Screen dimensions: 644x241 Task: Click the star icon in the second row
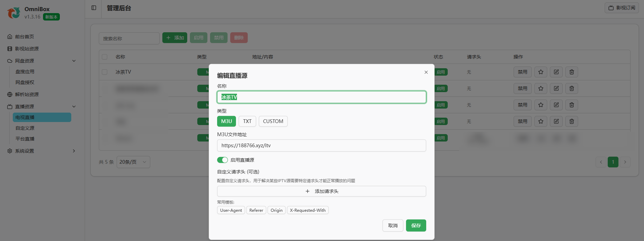(x=540, y=88)
